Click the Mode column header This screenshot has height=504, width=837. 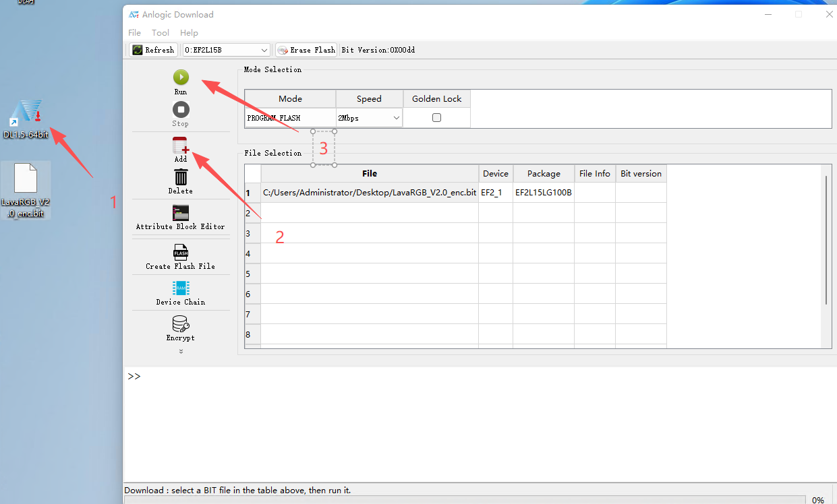pos(290,98)
